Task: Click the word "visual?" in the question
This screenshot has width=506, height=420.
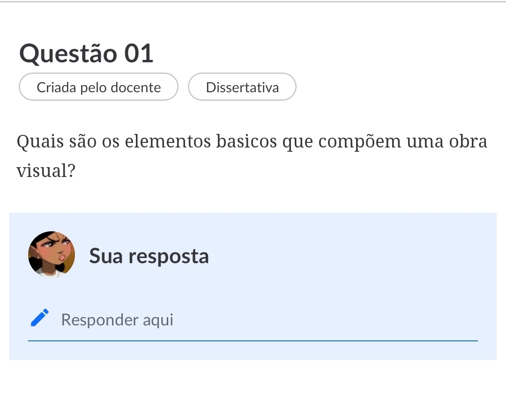Action: 46,171
